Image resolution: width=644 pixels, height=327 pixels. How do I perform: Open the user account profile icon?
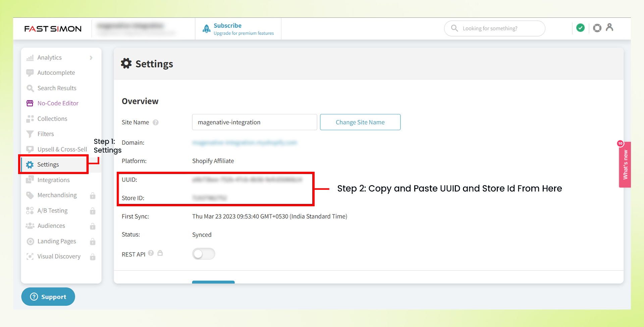click(609, 28)
